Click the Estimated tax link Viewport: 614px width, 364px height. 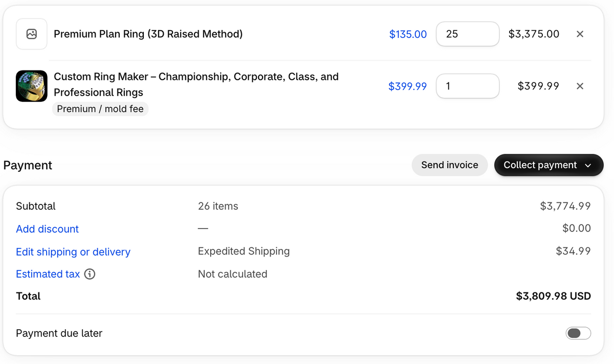point(48,274)
